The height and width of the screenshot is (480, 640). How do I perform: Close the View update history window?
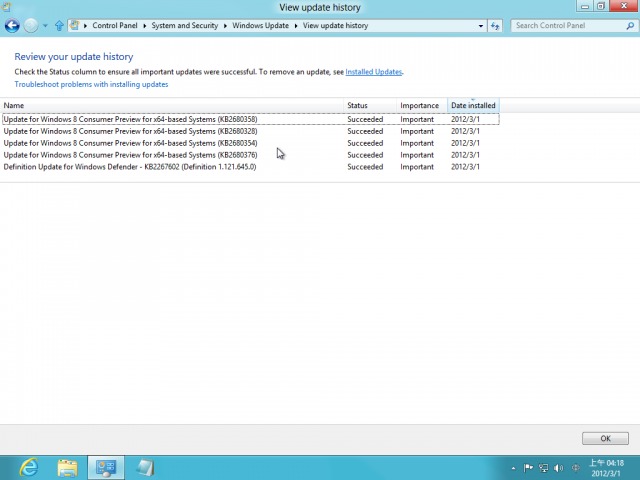tap(624, 6)
